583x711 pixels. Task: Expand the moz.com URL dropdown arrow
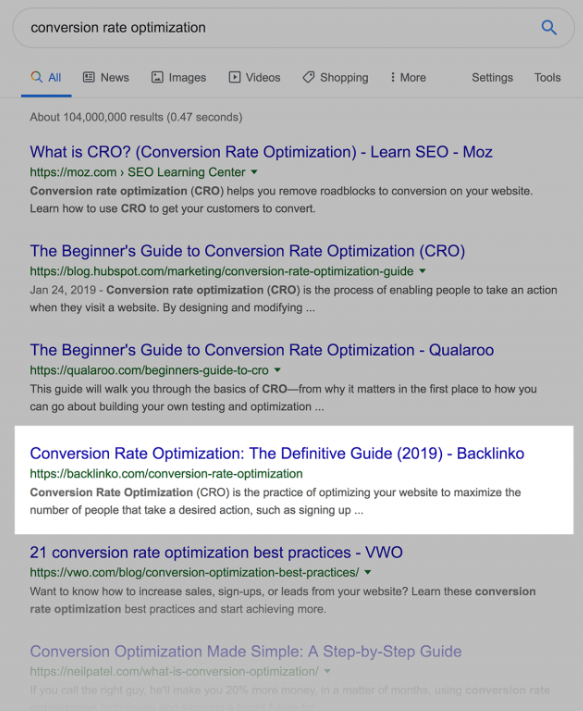(x=254, y=172)
